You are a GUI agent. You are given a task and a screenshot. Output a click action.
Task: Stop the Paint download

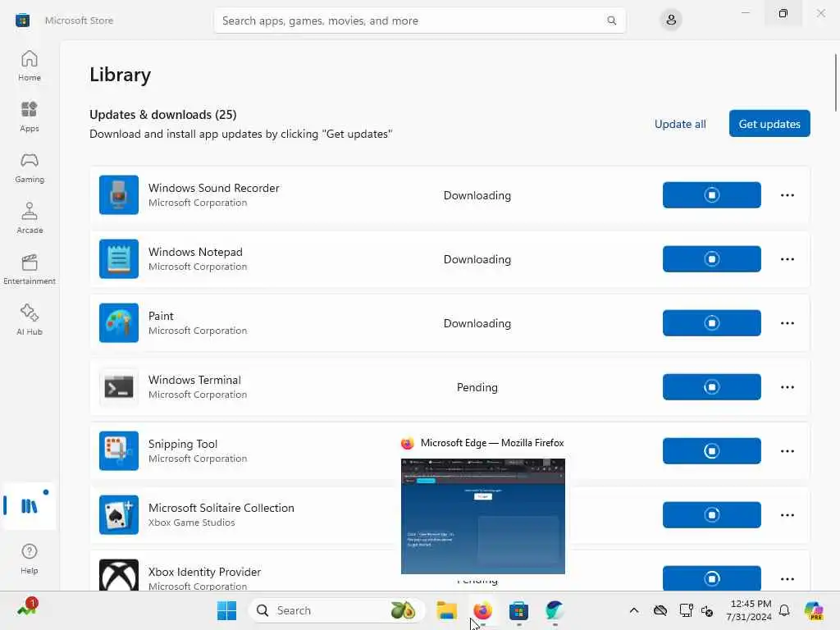[711, 323]
